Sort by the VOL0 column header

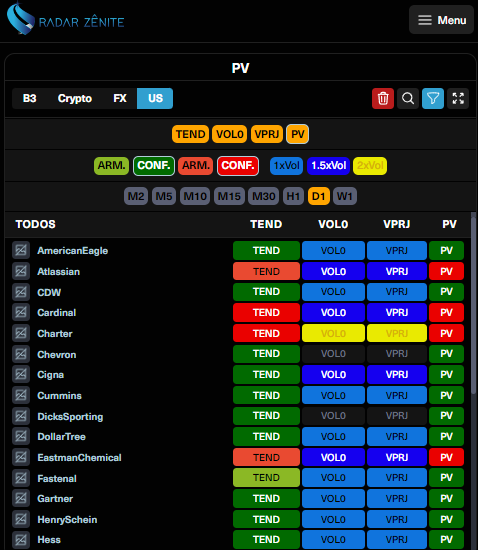click(333, 224)
